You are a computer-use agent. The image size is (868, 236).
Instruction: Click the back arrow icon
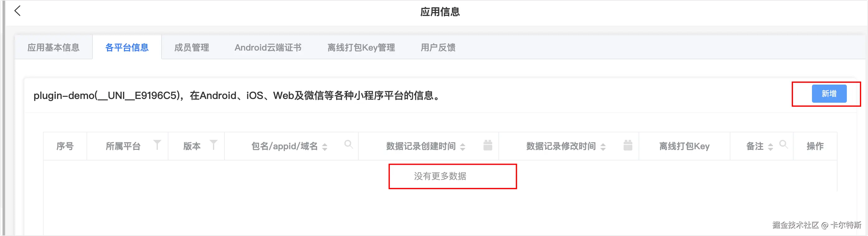pyautogui.click(x=17, y=11)
